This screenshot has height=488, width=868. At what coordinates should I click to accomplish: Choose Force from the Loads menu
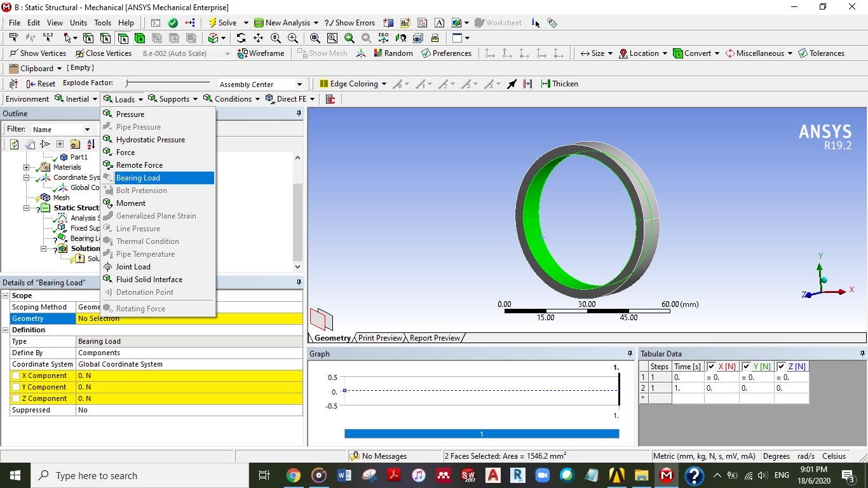tap(158, 152)
